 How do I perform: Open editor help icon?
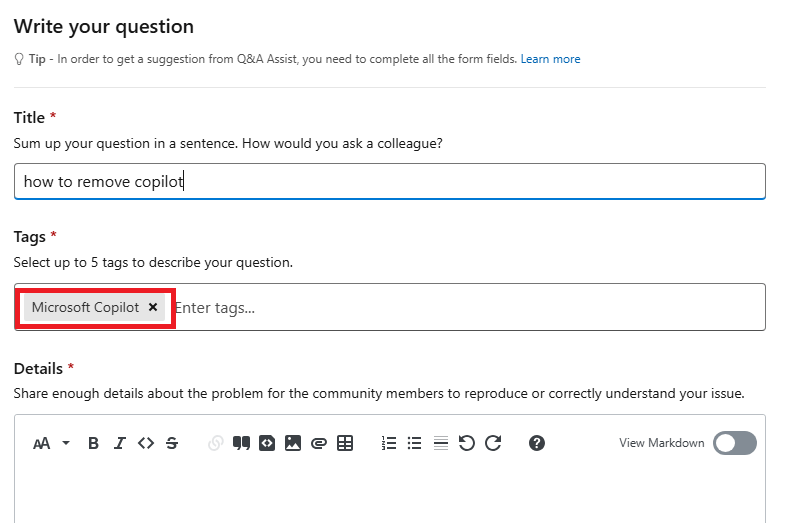pos(537,443)
